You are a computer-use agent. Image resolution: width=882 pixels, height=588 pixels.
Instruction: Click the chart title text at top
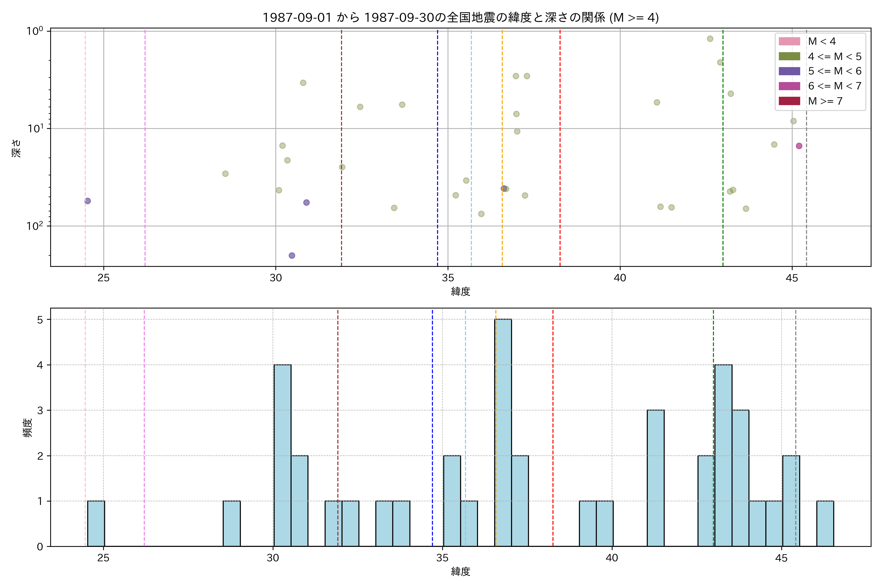(461, 17)
